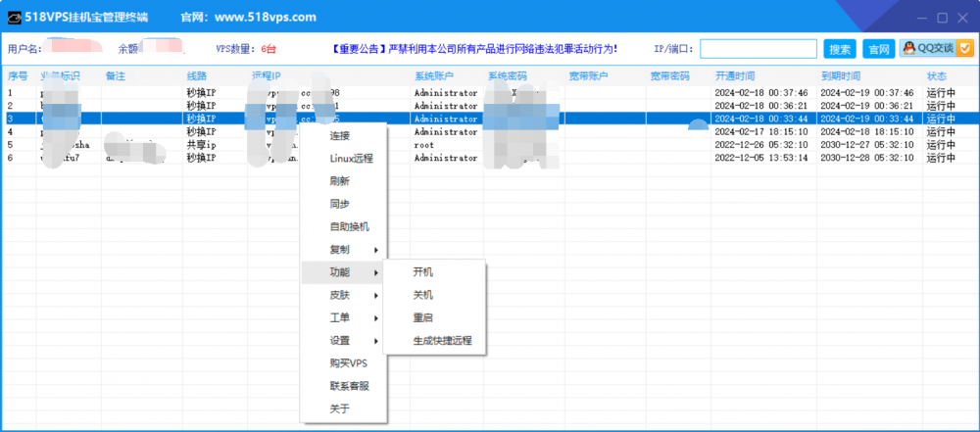
Task: Click the 系统密码 column header
Action: pyautogui.click(x=508, y=76)
